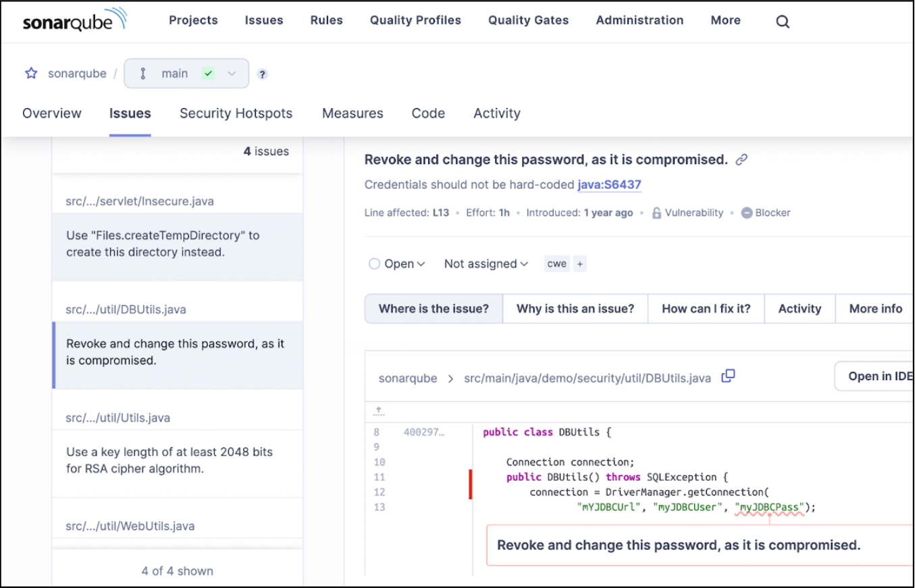This screenshot has height=588, width=915.
Task: Open the search with the magnifier icon
Action: [x=782, y=21]
